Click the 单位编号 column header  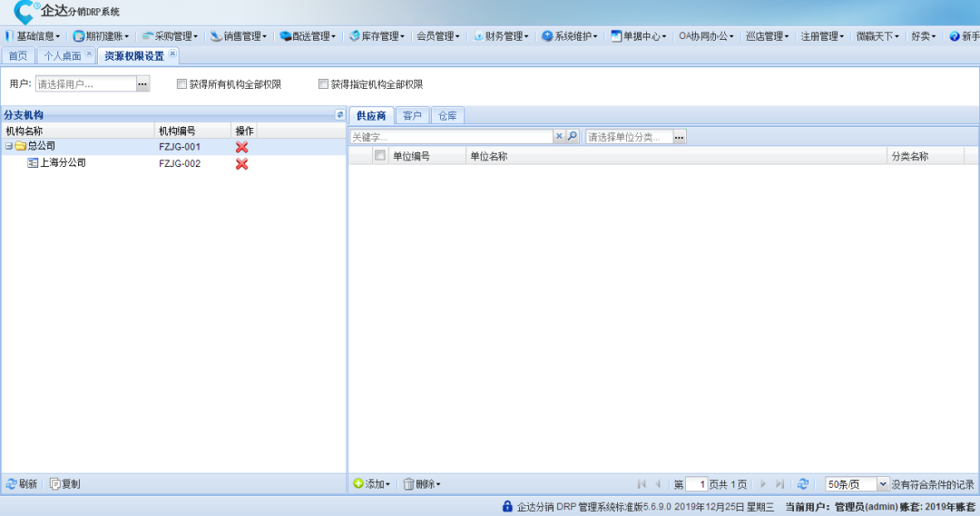426,156
